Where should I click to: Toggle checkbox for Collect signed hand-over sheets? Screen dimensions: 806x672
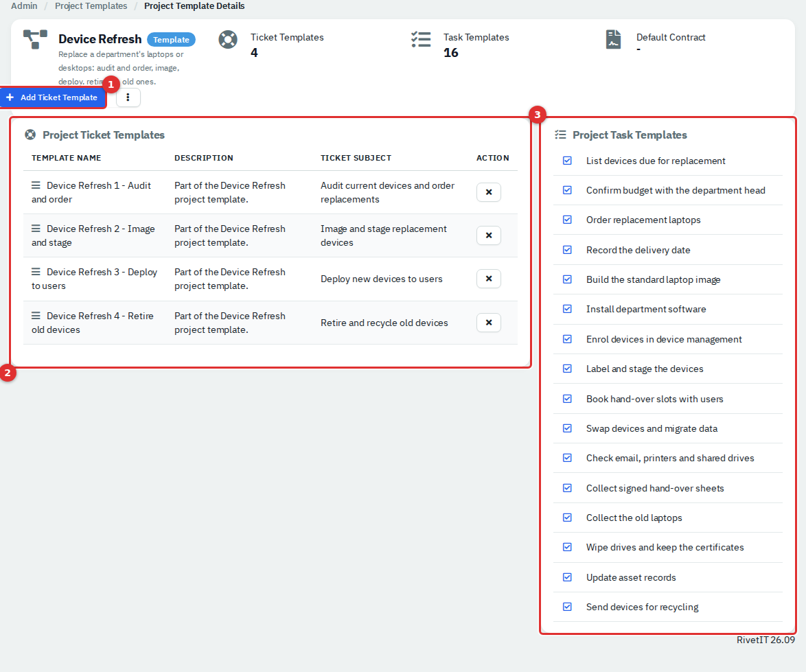(568, 488)
